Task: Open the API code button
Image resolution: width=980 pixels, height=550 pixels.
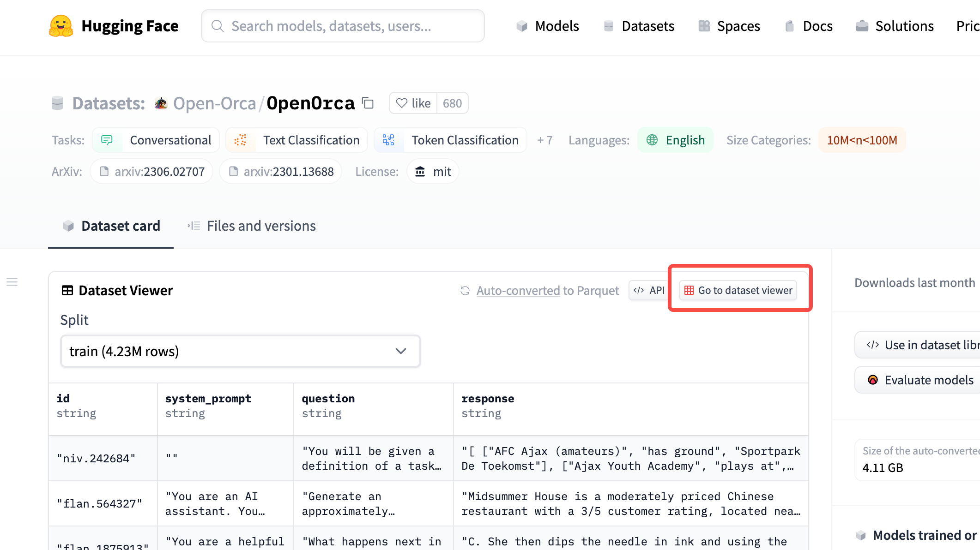Action: pyautogui.click(x=649, y=290)
